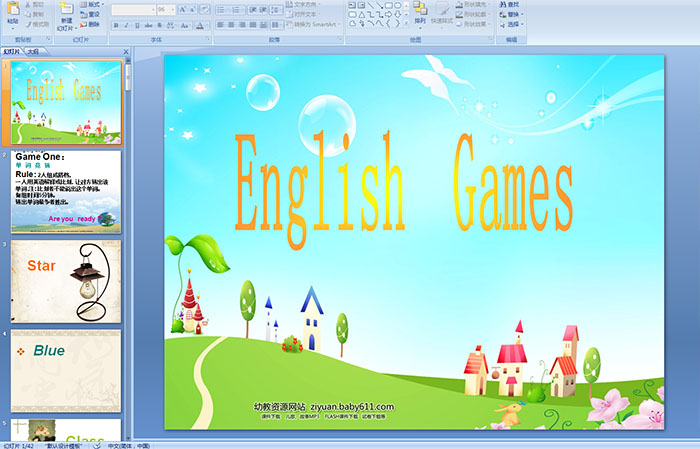Click the Bullets list icon
This screenshot has height=449, width=700.
tap(223, 10)
